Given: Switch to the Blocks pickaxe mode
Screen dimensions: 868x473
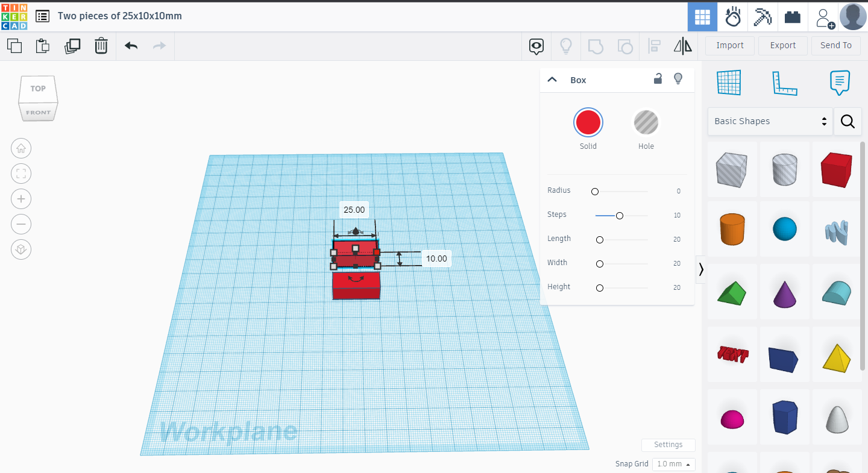Looking at the screenshot, I should point(763,17).
